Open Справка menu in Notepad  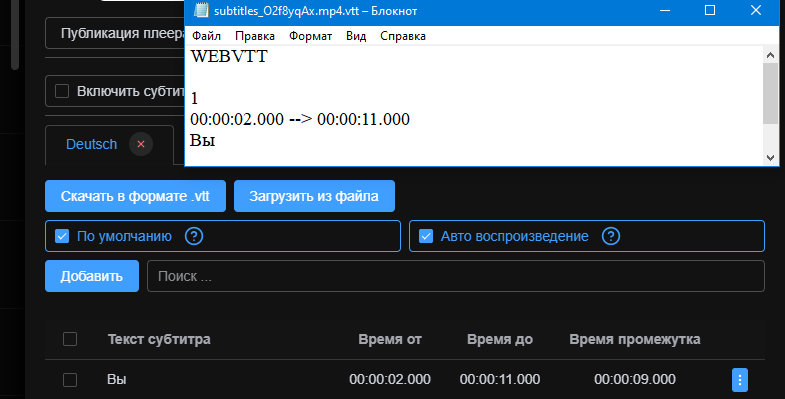pos(403,36)
